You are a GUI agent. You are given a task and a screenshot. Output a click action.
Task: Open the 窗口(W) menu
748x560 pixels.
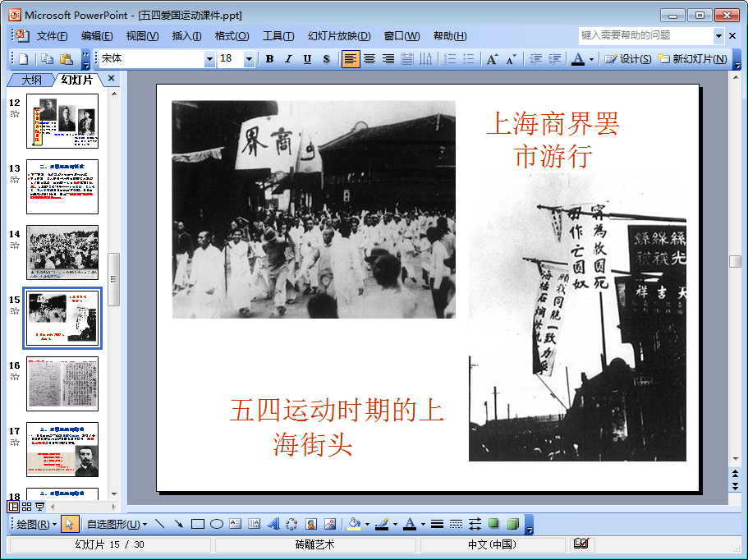coord(402,36)
